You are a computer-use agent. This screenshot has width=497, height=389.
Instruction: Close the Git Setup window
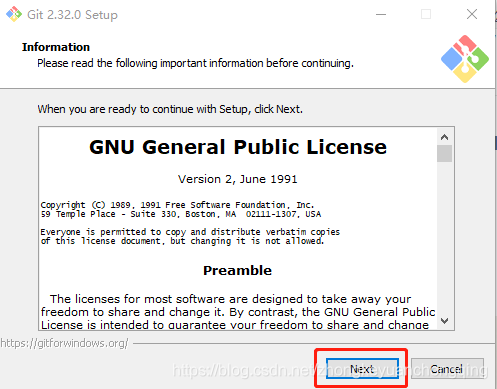[x=472, y=14]
